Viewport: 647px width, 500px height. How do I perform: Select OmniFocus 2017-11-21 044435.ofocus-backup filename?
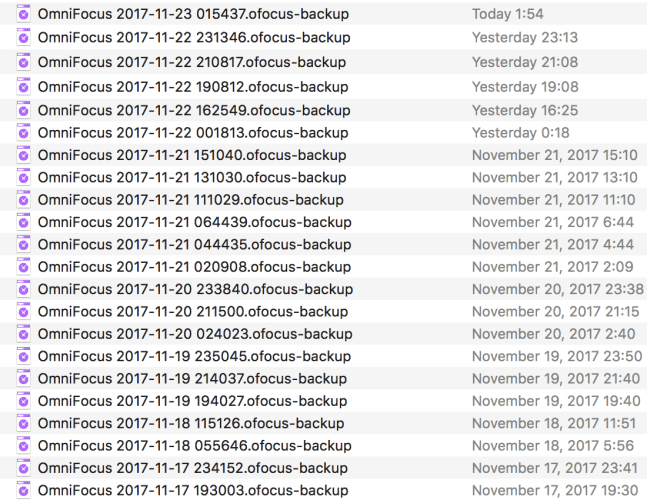[x=194, y=244]
